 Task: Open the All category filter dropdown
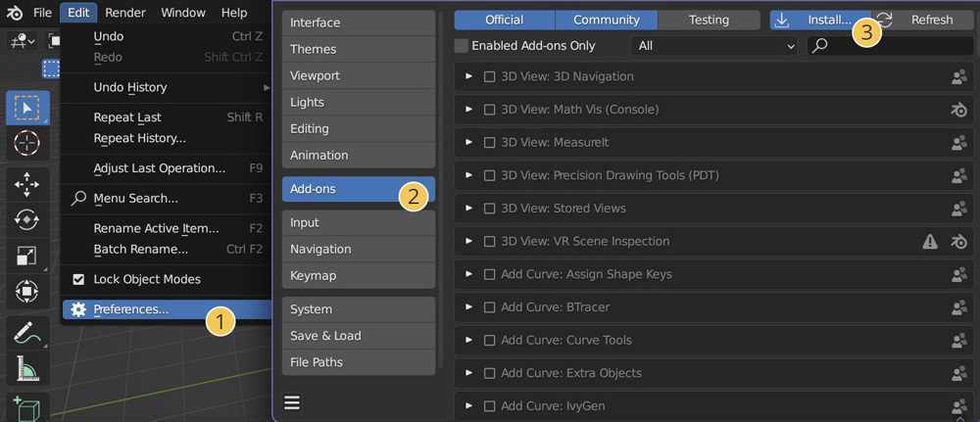[x=714, y=46]
